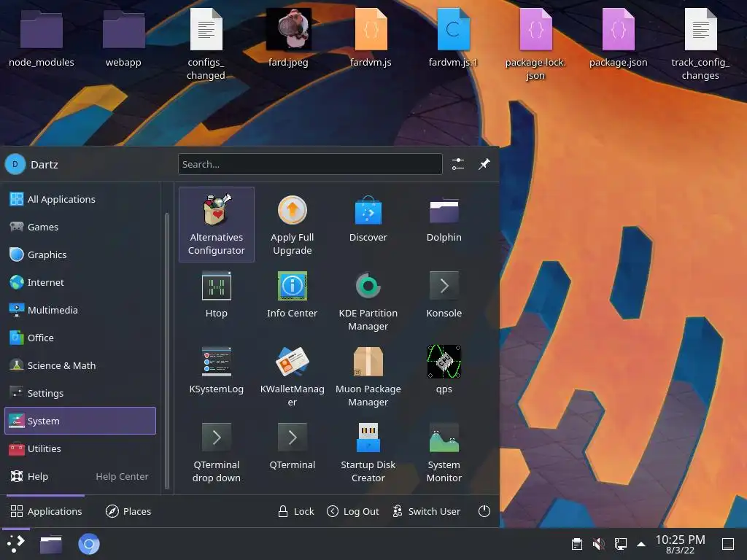747x560 pixels.
Task: Open Muon Package Manager
Action: point(368,376)
